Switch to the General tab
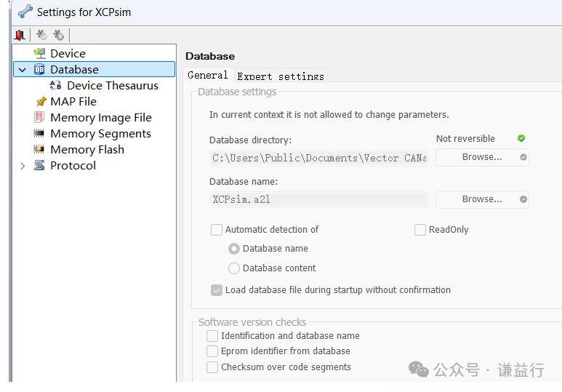 (x=207, y=75)
